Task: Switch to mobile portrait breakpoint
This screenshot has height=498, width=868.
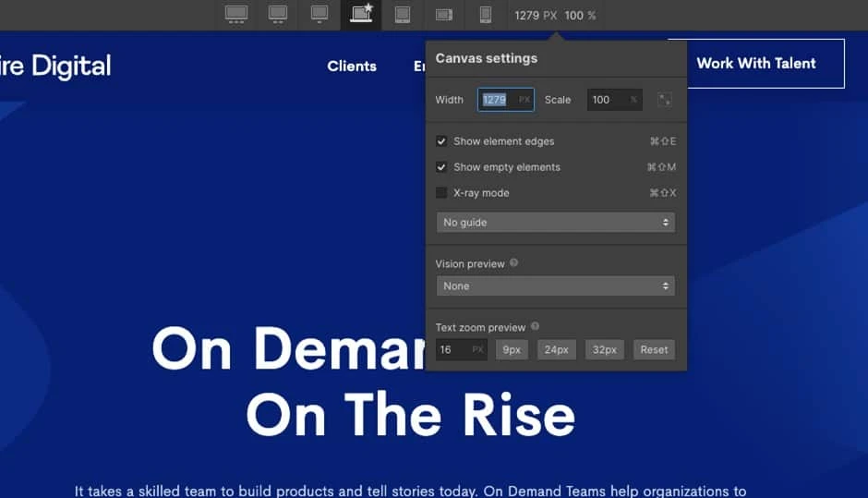Action: (x=485, y=15)
